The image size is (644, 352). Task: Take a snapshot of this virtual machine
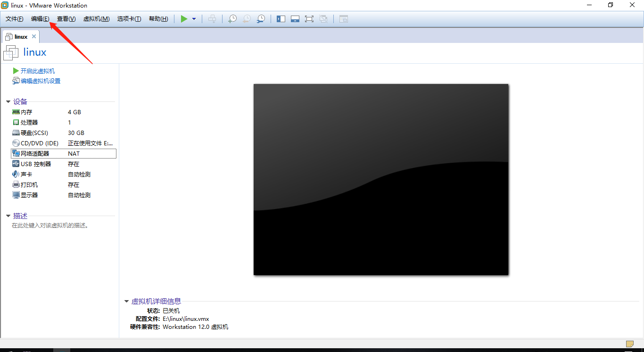point(232,19)
